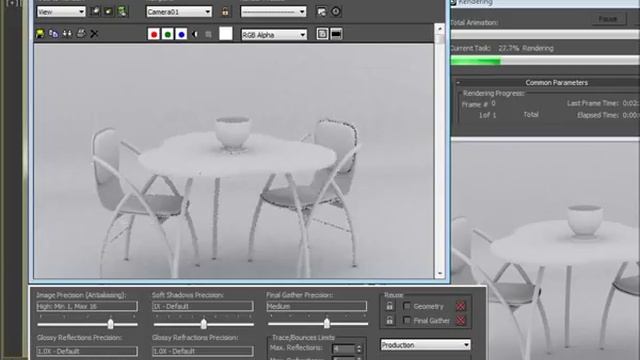
Task: Click the Final Gather Precision slider handle
Action: click(327, 323)
